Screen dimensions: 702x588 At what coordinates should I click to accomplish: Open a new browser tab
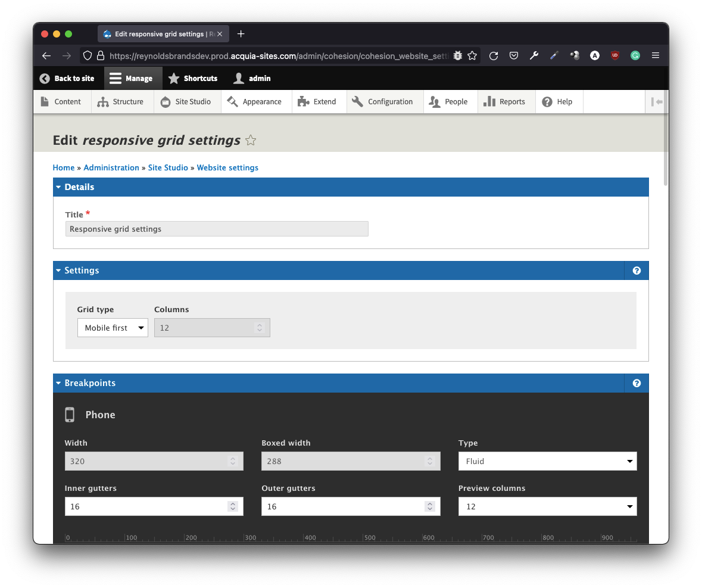point(241,34)
